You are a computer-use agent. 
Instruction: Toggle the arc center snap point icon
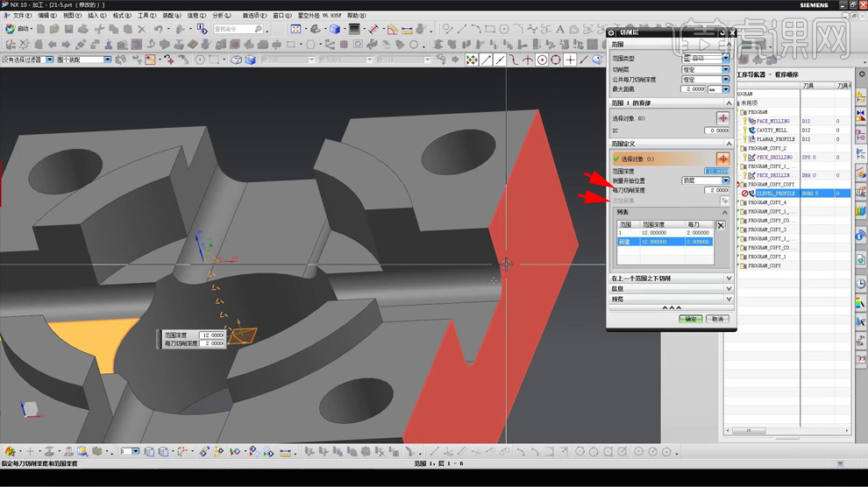(542, 60)
